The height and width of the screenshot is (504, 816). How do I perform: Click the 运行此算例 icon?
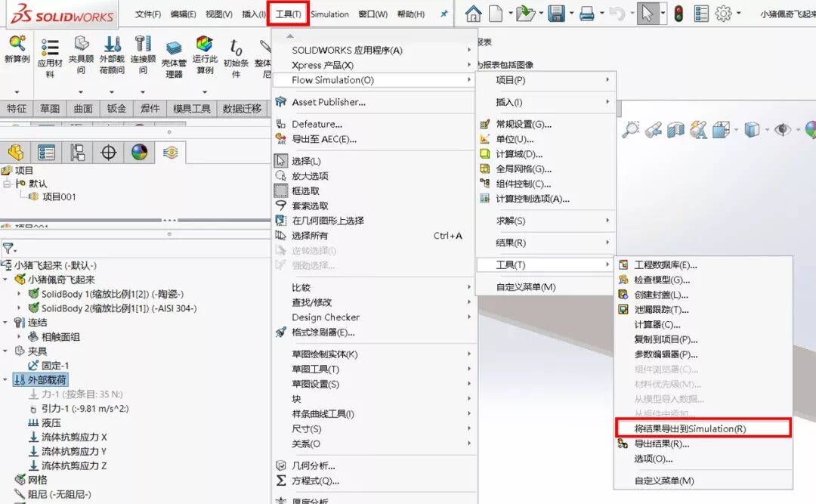tap(205, 54)
